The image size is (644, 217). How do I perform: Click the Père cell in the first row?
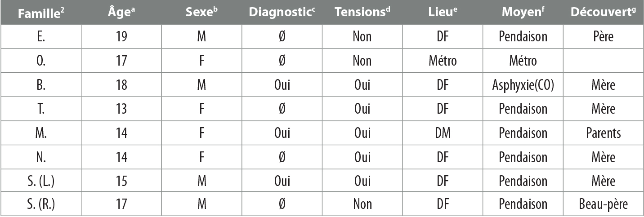[603, 36]
